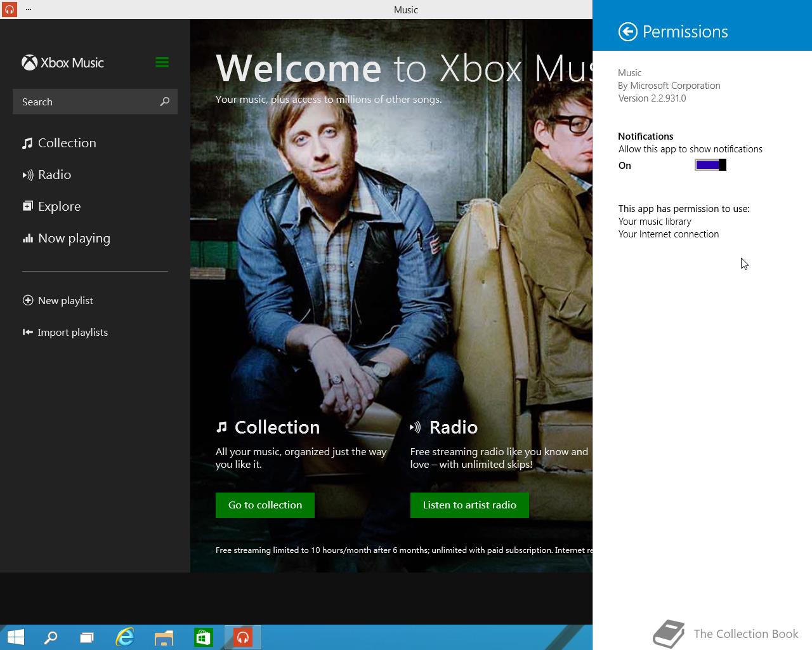Click 'Your music library' permission text
Viewport: 812px width, 650px height.
coord(655,222)
